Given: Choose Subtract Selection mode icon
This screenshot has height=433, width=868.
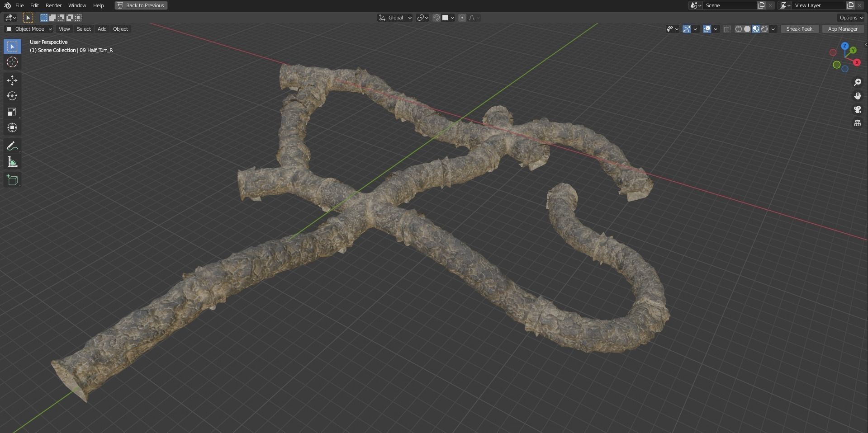Looking at the screenshot, I should [x=61, y=18].
